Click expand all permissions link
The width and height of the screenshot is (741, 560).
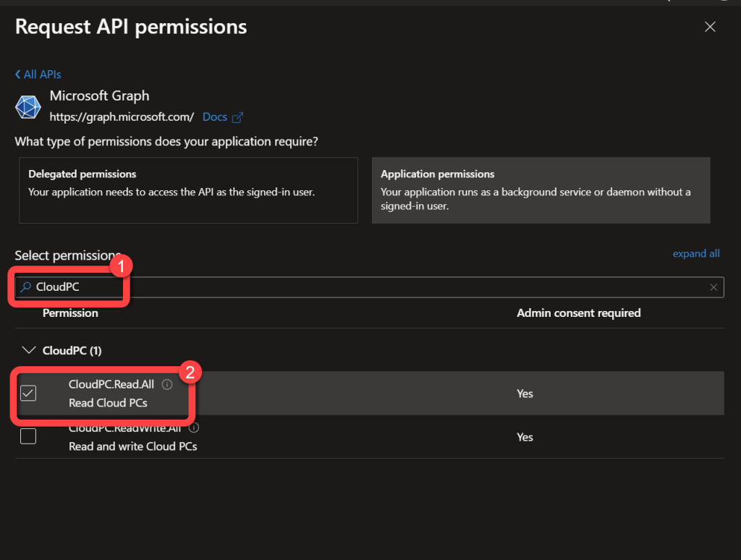click(695, 253)
